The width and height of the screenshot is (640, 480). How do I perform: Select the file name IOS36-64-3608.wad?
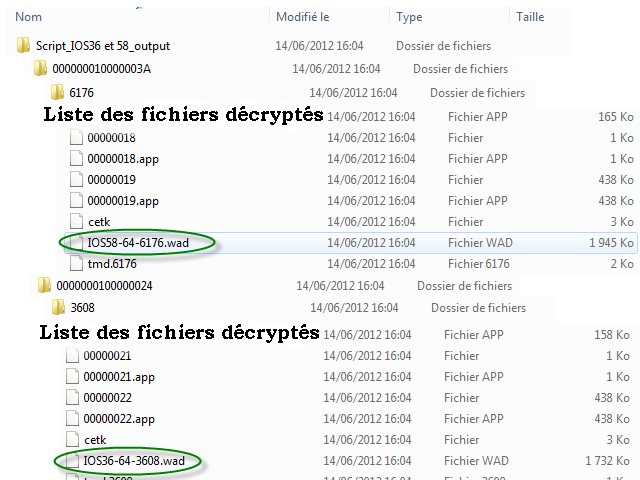[x=134, y=461]
